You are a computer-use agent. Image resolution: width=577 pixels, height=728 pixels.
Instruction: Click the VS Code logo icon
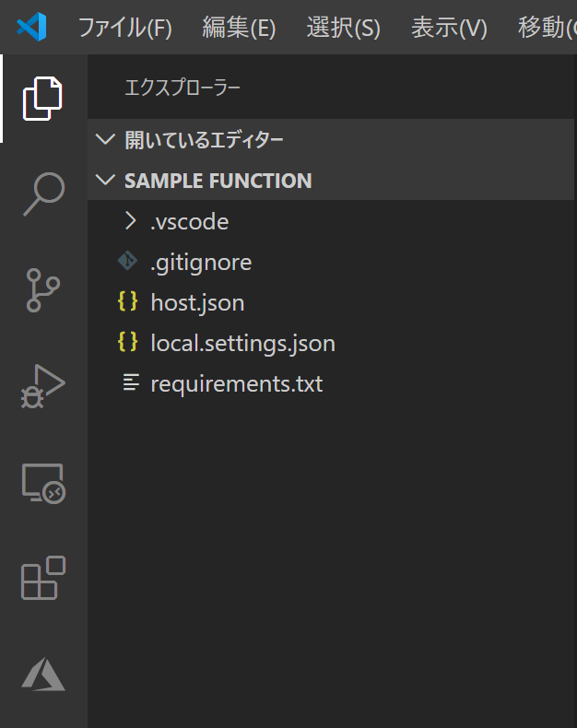31,28
